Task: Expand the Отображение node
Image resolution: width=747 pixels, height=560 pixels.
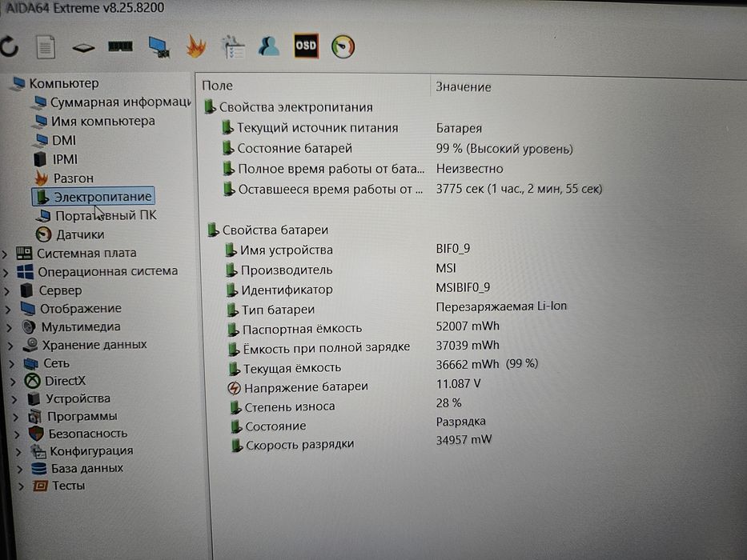Action: pyautogui.click(x=8, y=310)
